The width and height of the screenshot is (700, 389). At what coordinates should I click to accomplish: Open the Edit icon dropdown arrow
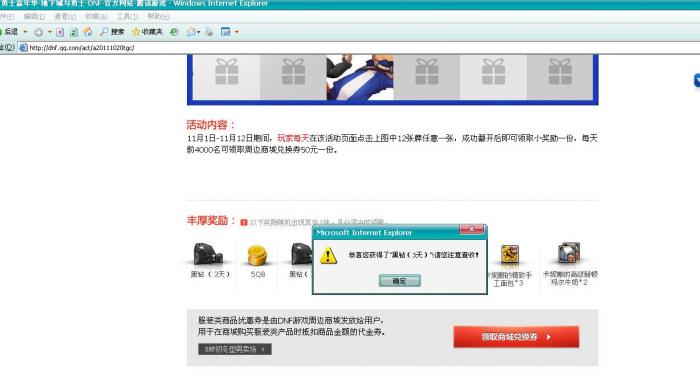point(237,32)
